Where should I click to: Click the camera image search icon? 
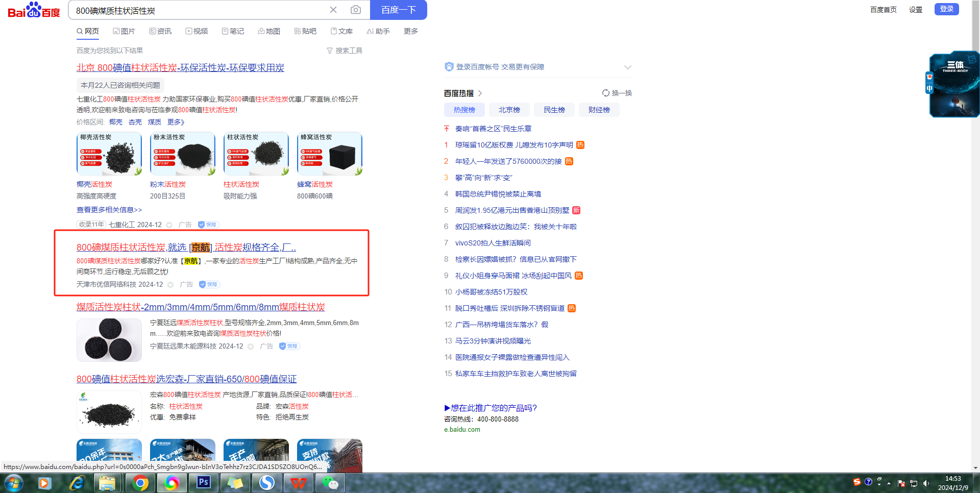tap(356, 10)
